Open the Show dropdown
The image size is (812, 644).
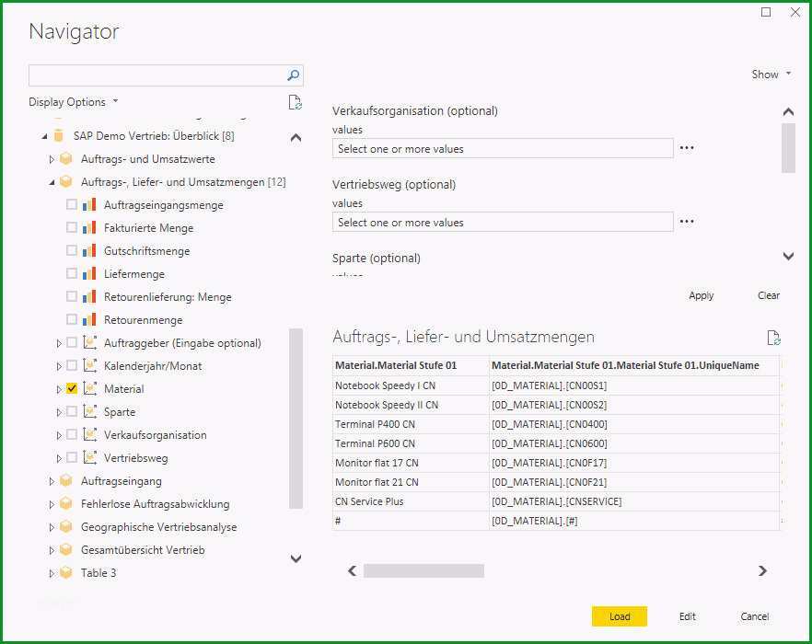point(771,74)
